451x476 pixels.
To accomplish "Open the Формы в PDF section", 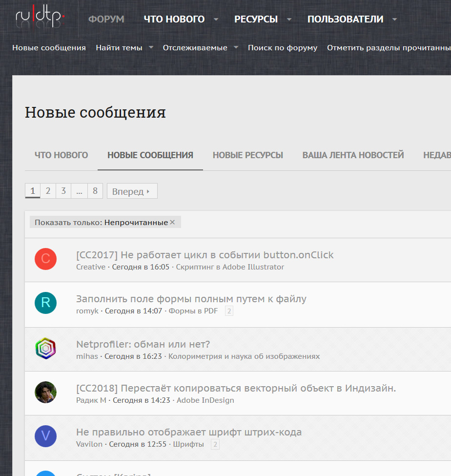I will 193,311.
